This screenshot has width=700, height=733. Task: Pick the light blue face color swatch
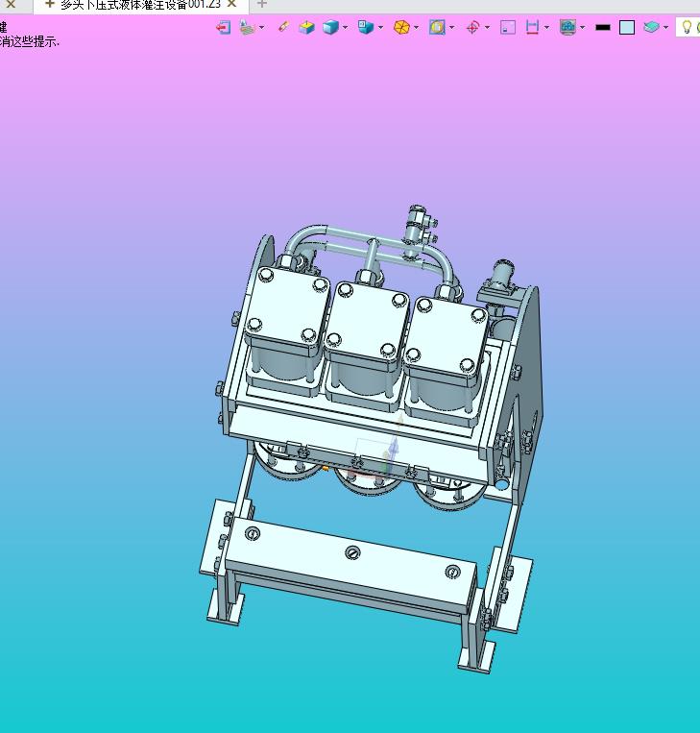pos(627,28)
